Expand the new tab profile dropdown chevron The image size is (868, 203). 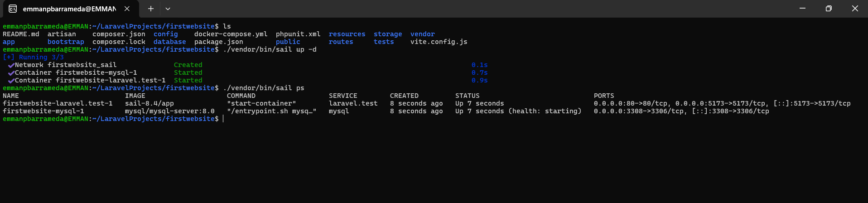[168, 9]
